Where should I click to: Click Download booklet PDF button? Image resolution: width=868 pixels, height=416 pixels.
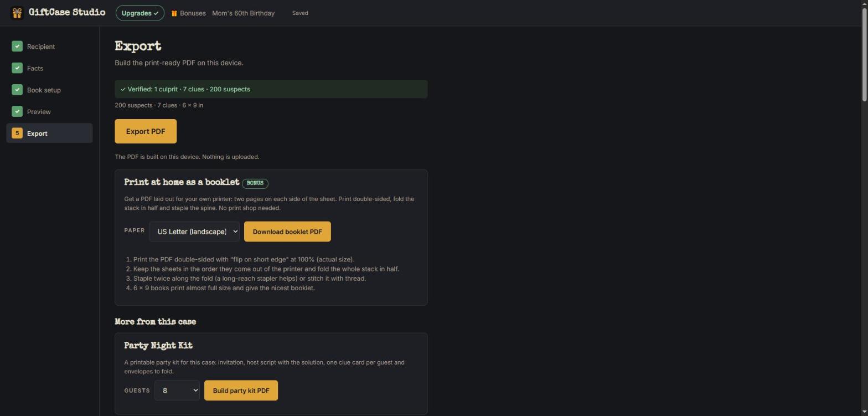(x=287, y=232)
